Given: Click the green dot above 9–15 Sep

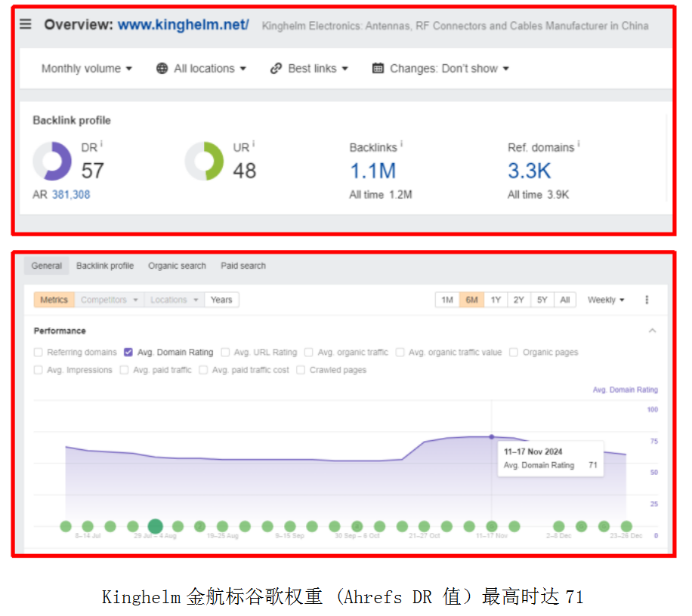Looking at the screenshot, I should pos(290,526).
